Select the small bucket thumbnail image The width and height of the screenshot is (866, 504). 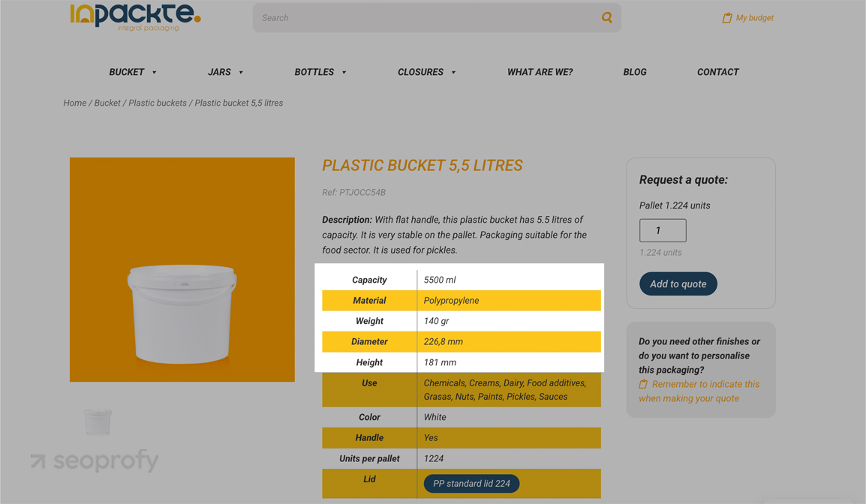[98, 421]
